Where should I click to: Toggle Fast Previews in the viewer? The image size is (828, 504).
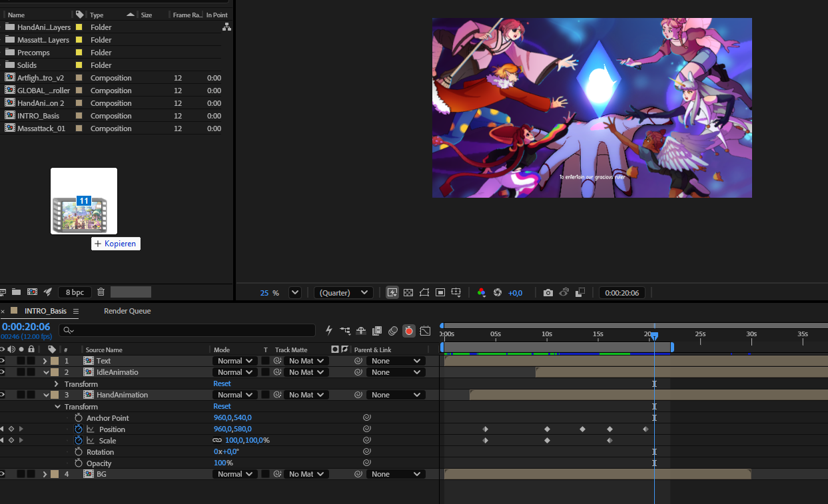[x=392, y=292]
